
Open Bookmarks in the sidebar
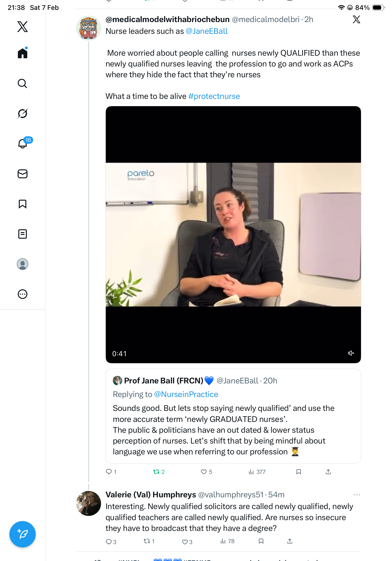[x=23, y=204]
